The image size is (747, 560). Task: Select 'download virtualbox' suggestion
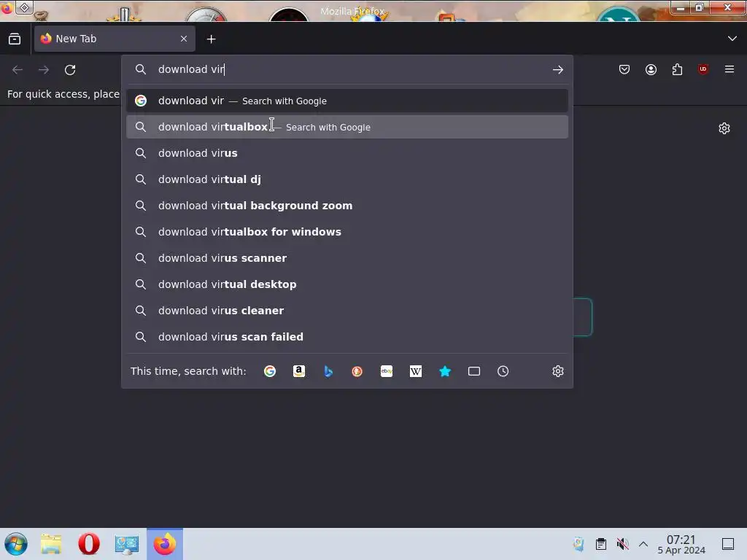tap(347, 127)
